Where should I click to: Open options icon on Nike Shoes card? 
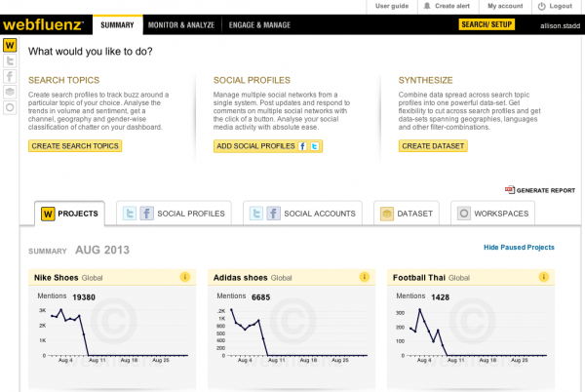[x=185, y=277]
